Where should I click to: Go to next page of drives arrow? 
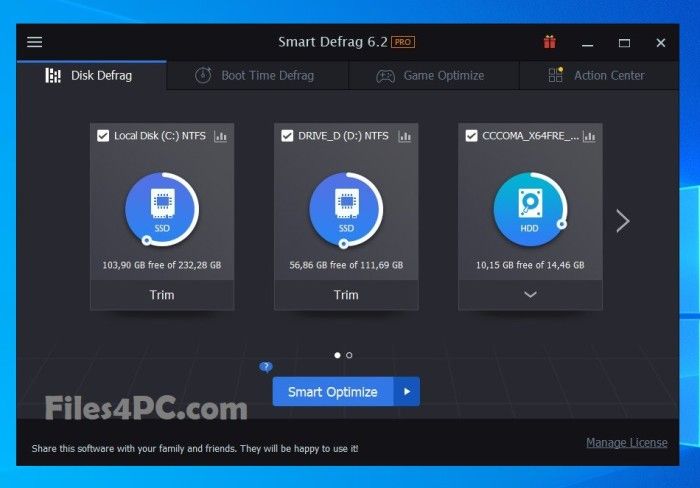(623, 221)
